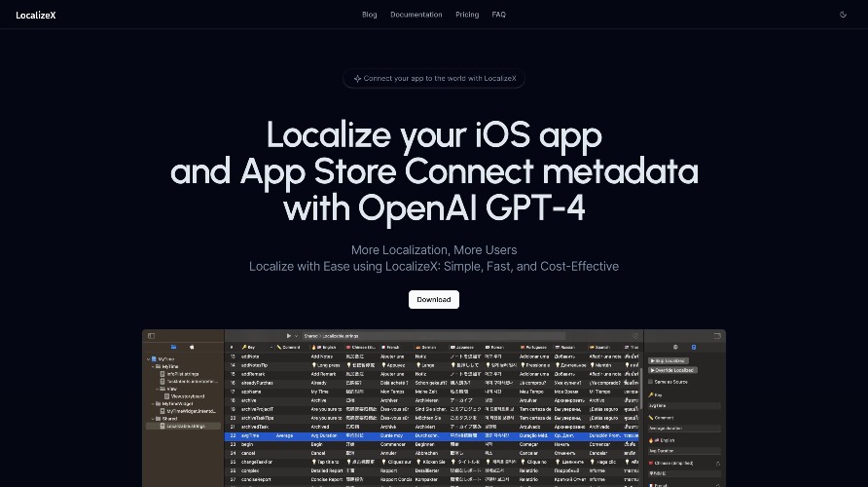This screenshot has width=868, height=487.
Task: Collapse the View folder
Action: (x=158, y=389)
